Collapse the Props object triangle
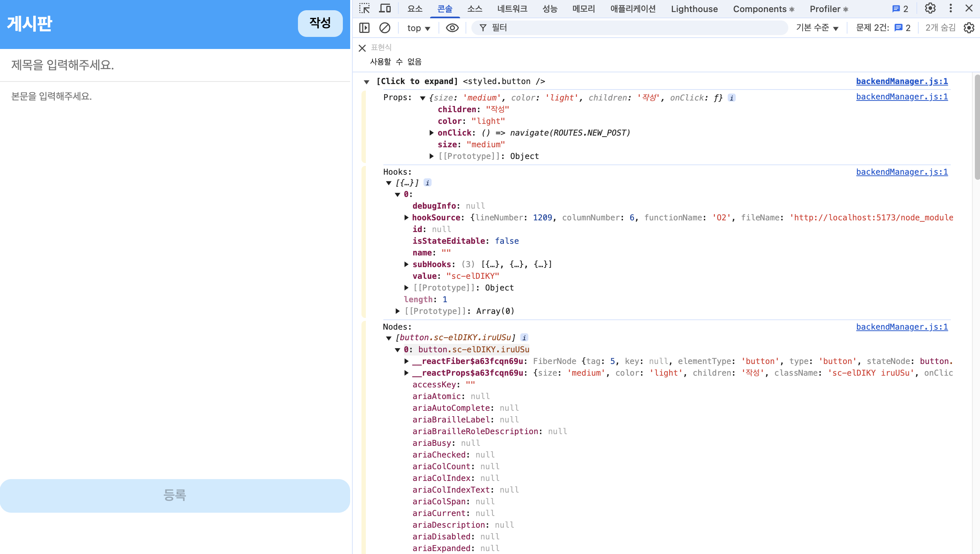This screenshot has width=980, height=554. coord(422,98)
